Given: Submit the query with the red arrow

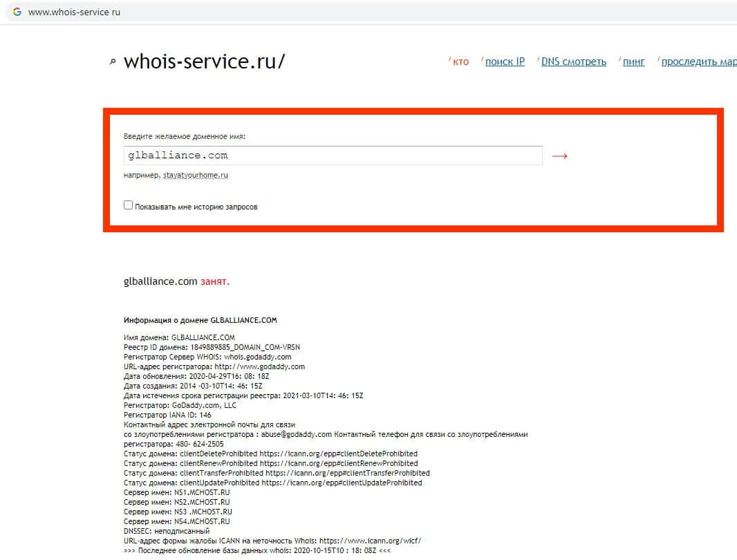Looking at the screenshot, I should 559,156.
